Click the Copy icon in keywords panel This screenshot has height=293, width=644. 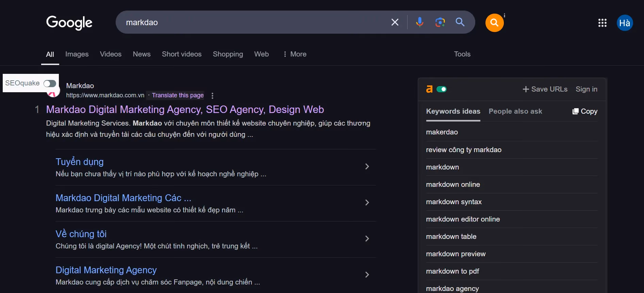pyautogui.click(x=576, y=111)
